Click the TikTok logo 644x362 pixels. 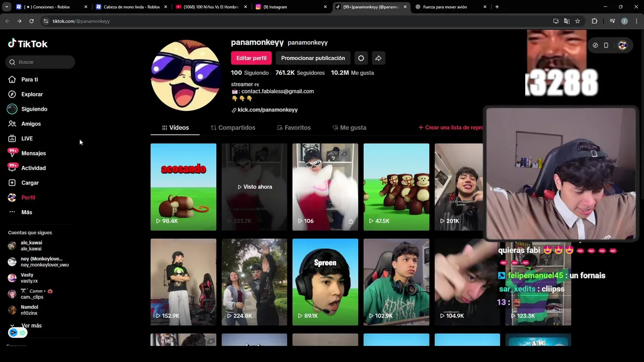(28, 44)
